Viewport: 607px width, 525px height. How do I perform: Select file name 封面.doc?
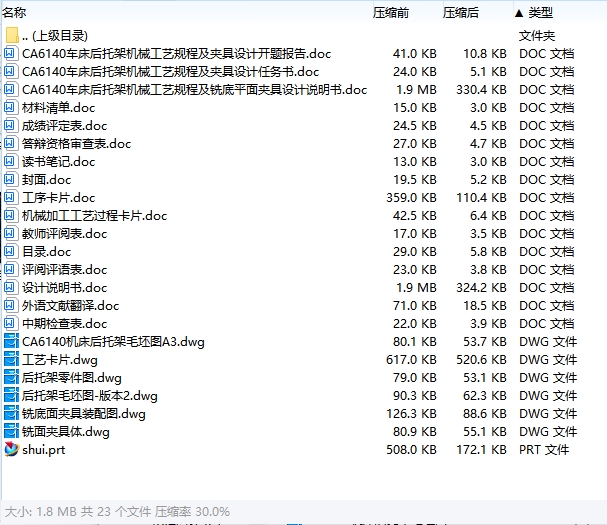tap(46, 180)
